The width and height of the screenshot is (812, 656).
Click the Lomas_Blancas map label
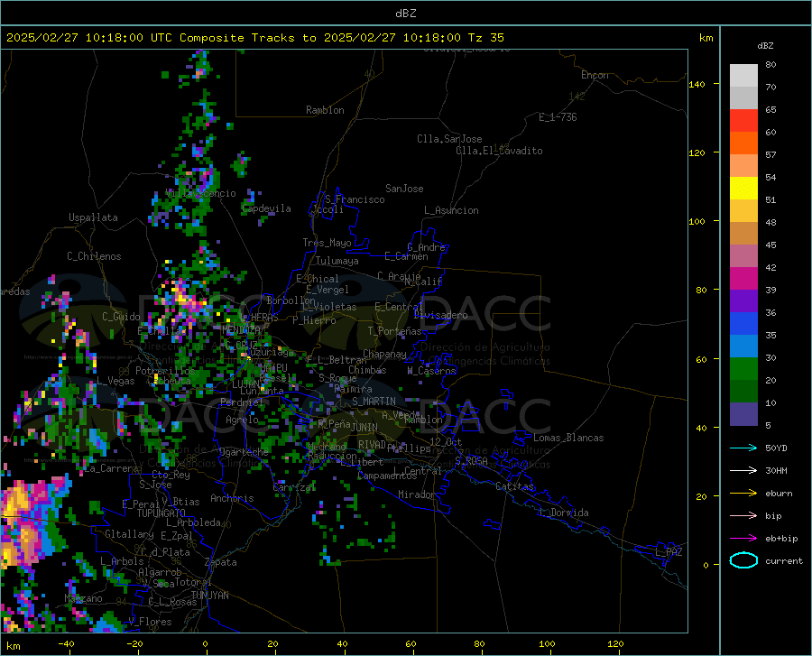(568, 438)
